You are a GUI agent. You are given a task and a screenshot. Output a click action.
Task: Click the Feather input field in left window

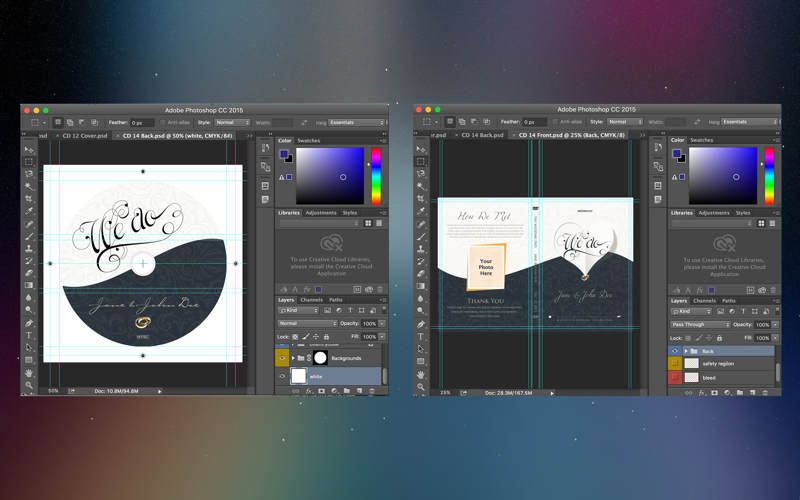point(142,123)
